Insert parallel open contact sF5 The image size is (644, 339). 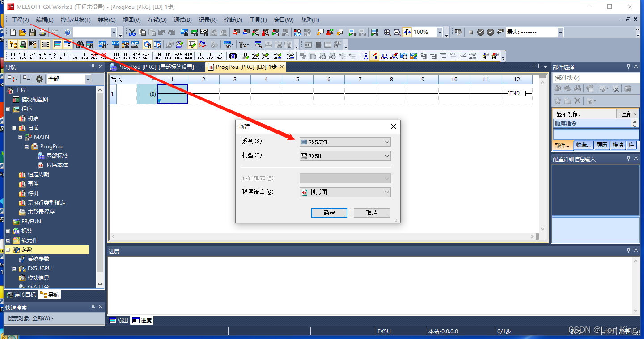[23, 56]
